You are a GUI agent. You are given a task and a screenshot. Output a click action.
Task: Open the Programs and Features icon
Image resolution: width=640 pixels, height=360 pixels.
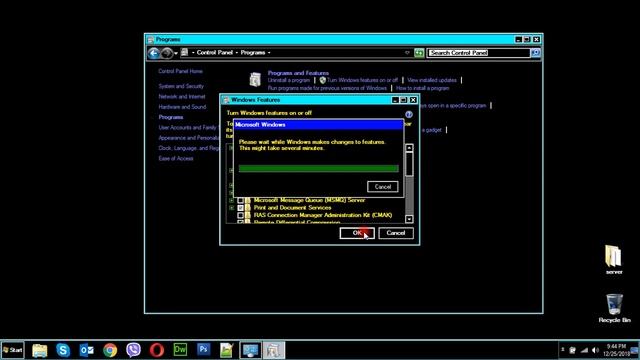coord(255,79)
